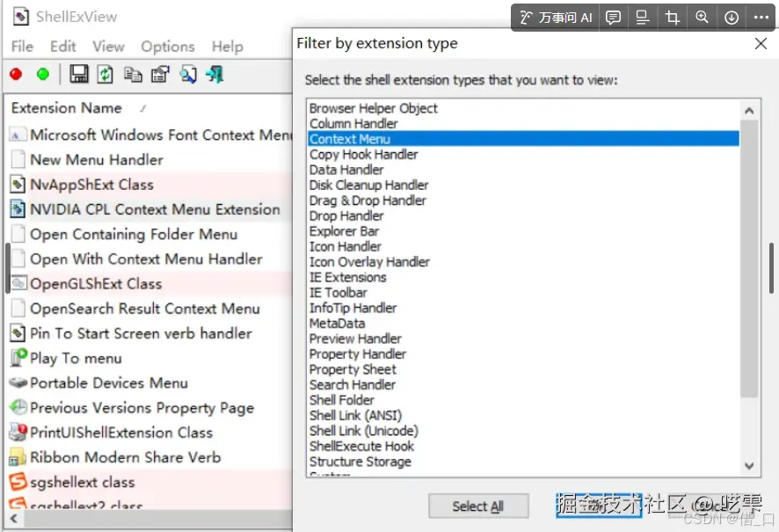The height and width of the screenshot is (532, 779).
Task: Click the magnifier zoom overlay icon
Action: point(702,18)
